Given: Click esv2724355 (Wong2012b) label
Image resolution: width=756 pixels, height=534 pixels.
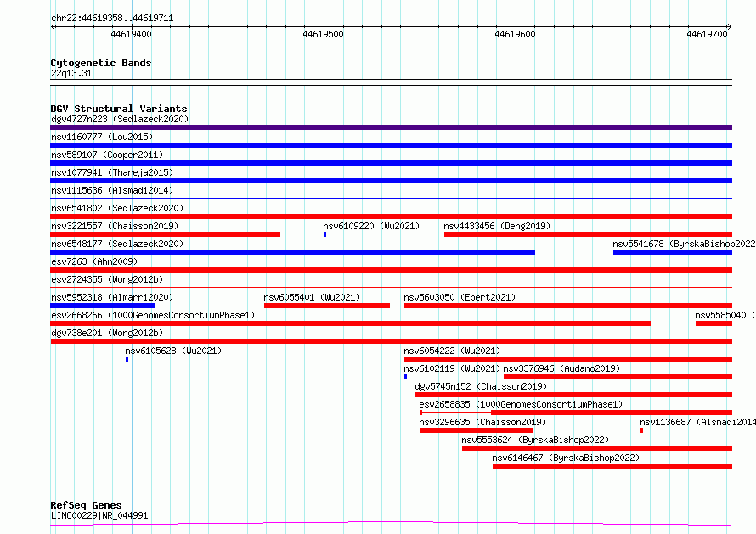Looking at the screenshot, I should pyautogui.click(x=107, y=279).
